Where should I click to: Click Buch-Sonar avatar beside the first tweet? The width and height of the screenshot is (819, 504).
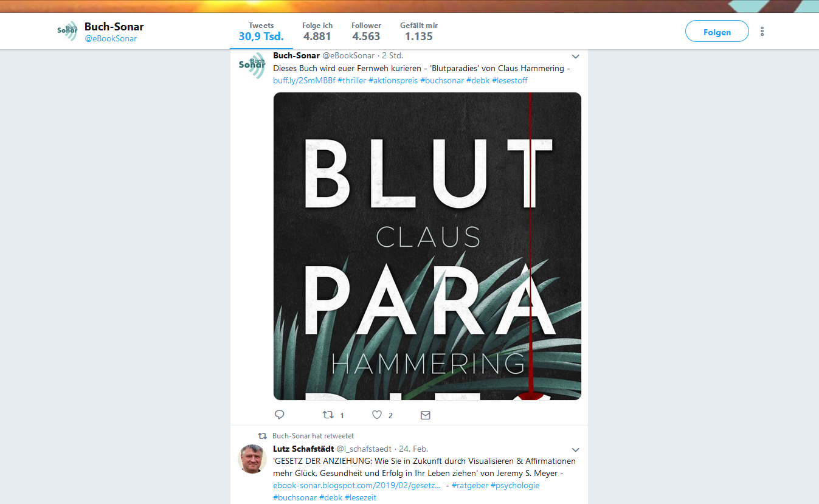[252, 66]
